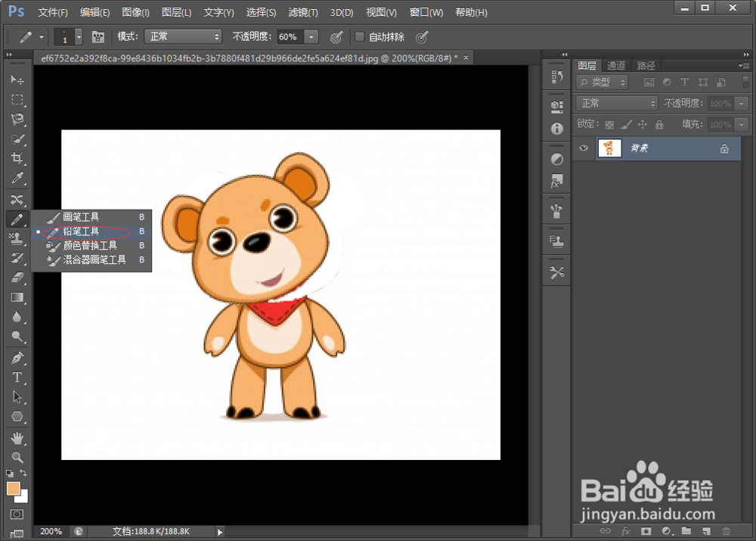Open the layer filter 类型 dropdown
Viewport: 756px width, 541px height.
(602, 82)
